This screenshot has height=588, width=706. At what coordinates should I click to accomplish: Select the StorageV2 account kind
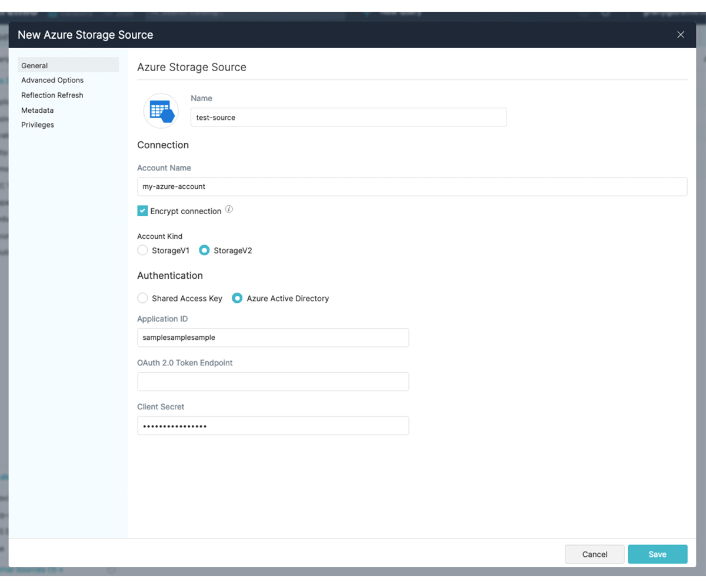[204, 250]
